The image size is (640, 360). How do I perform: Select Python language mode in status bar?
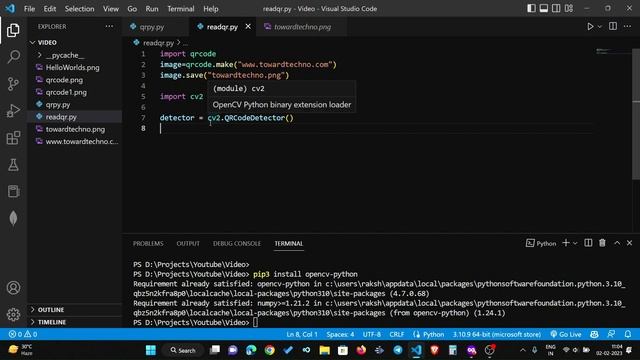[433, 334]
